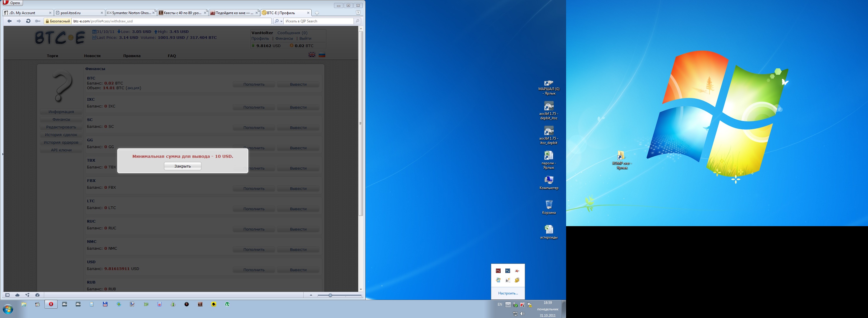
Task: Click the Opera reload page icon
Action: 28,21
